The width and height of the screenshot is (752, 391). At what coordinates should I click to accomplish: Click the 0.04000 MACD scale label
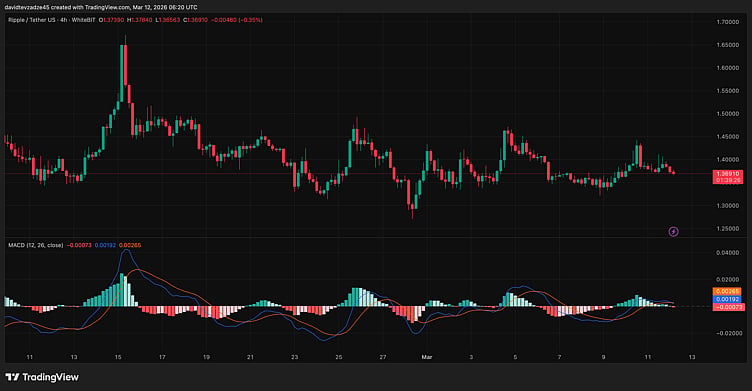click(x=727, y=253)
